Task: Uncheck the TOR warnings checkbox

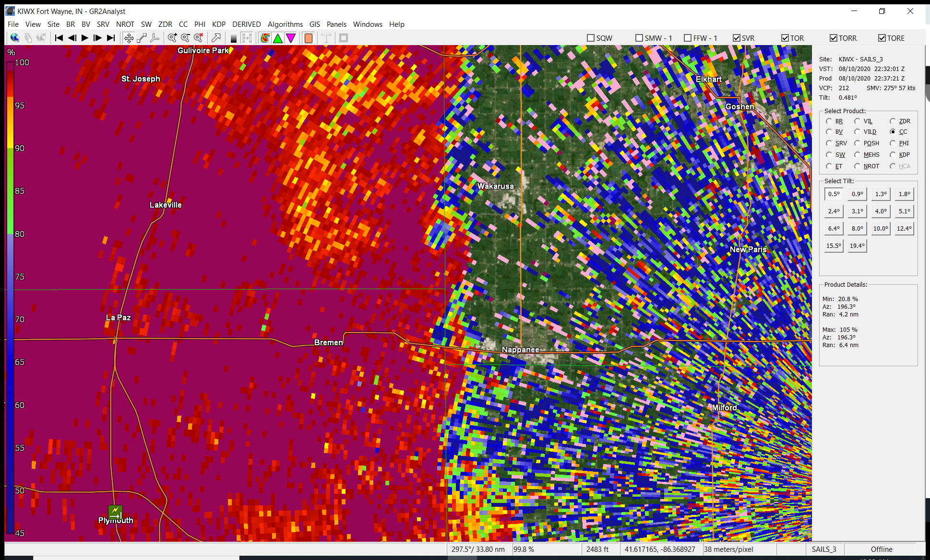Action: coord(785,38)
